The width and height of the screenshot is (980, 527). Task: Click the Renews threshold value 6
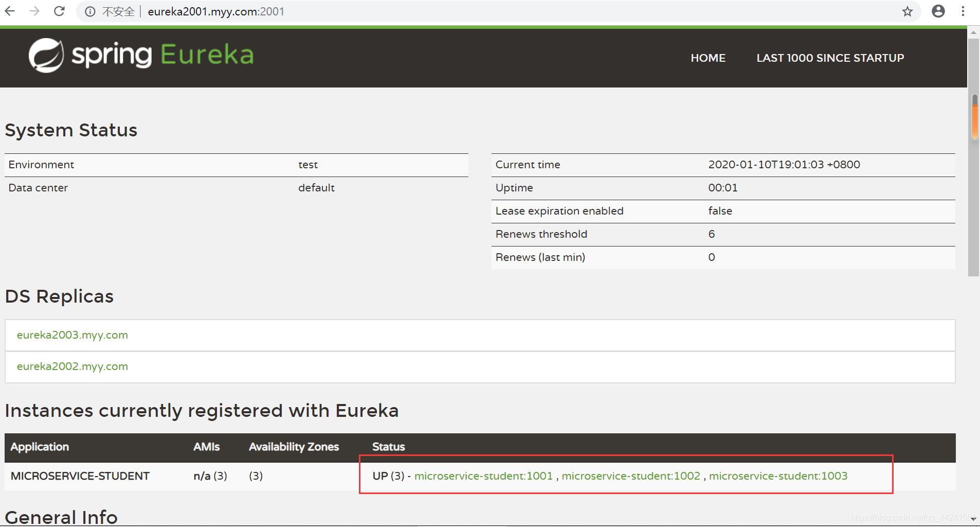(x=712, y=234)
